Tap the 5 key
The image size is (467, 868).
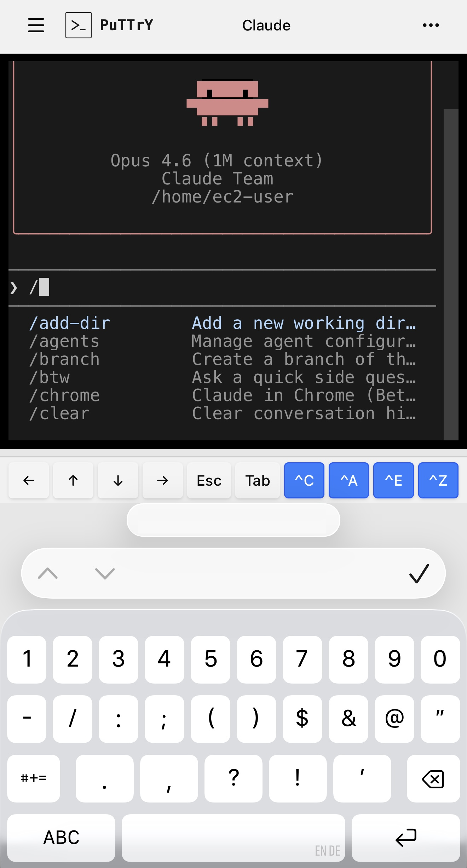click(x=211, y=659)
